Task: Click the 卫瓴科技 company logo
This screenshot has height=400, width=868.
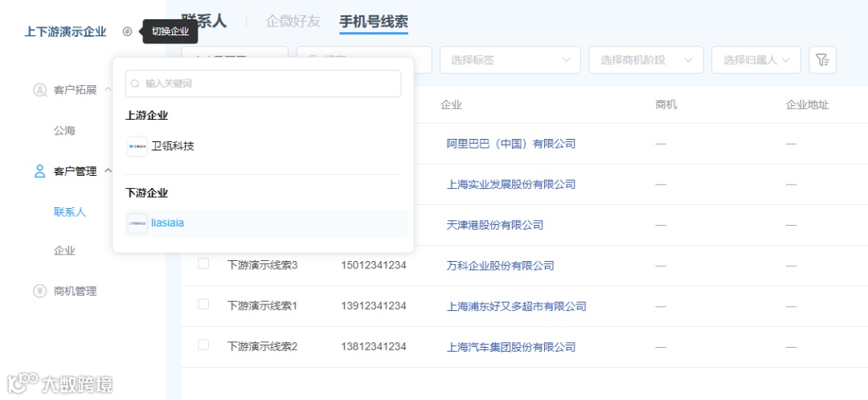Action: 137,147
